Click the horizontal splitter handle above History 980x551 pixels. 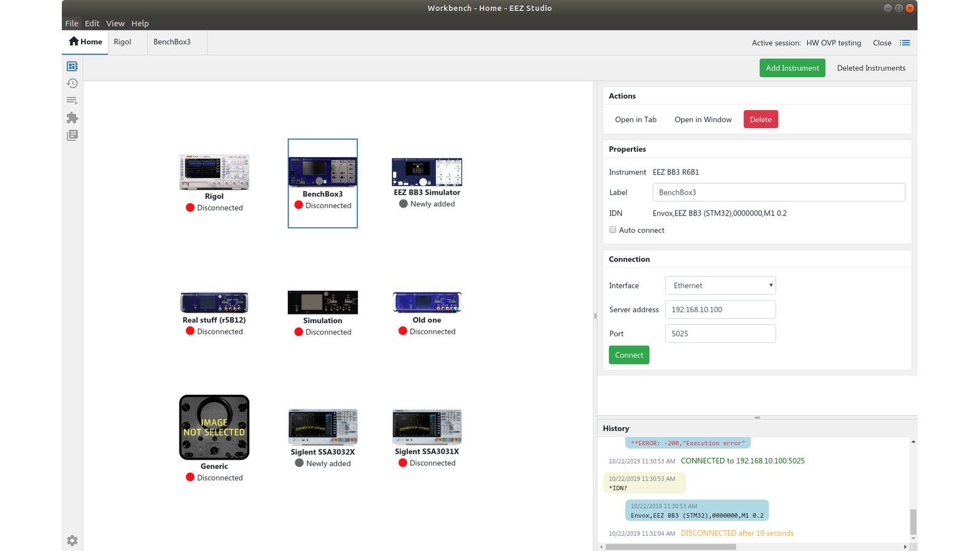pos(757,418)
